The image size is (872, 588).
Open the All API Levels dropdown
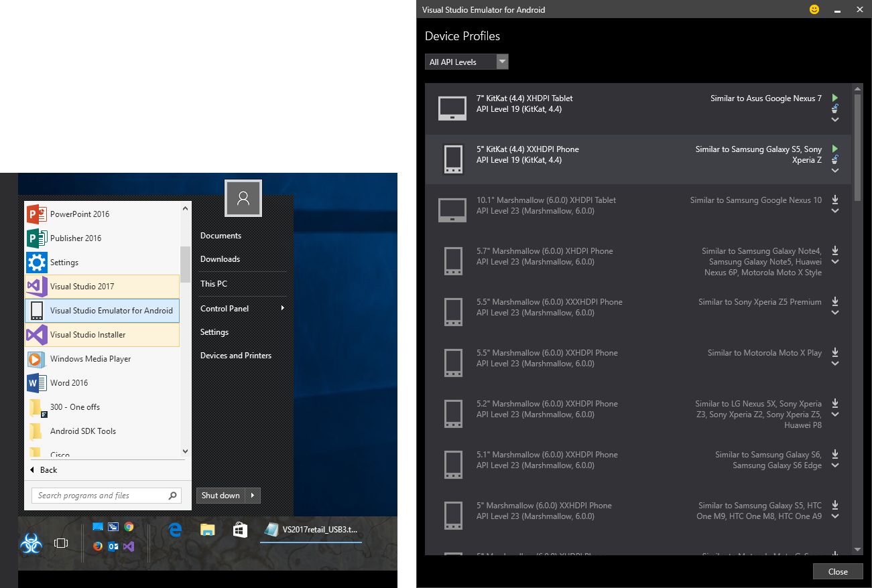click(x=466, y=62)
